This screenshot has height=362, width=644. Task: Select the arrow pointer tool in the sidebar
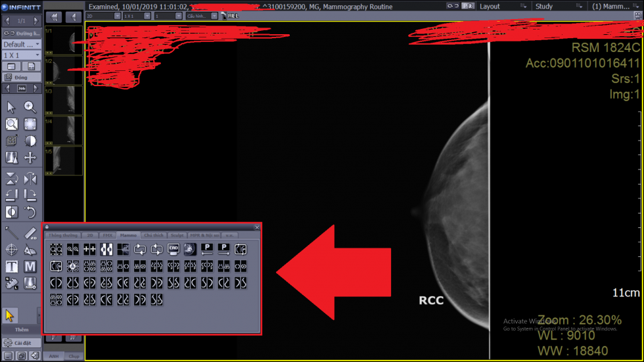point(11,107)
